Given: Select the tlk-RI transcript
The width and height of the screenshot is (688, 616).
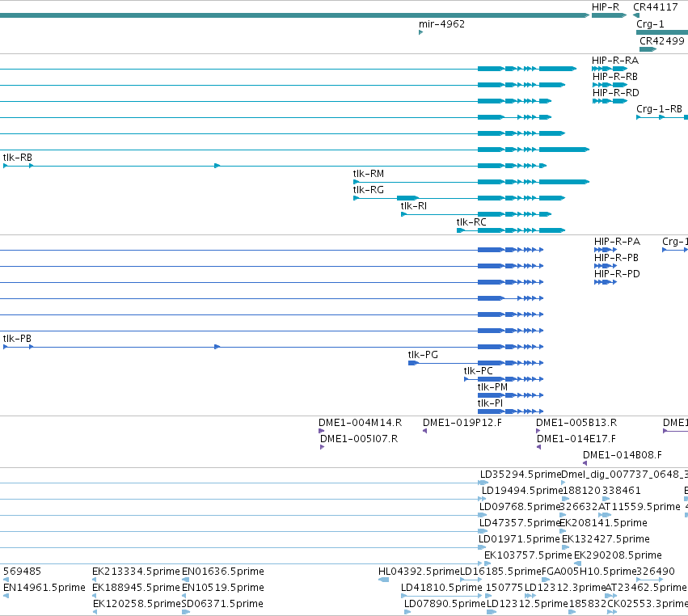Looking at the screenshot, I should click(476, 214).
